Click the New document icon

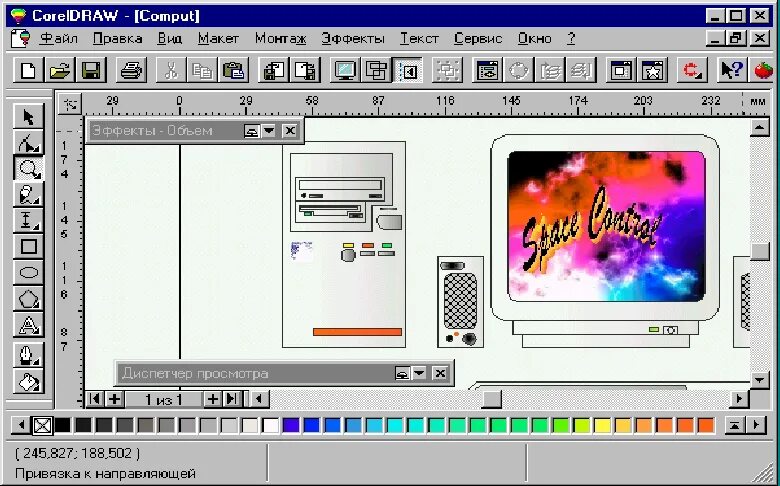[x=28, y=70]
